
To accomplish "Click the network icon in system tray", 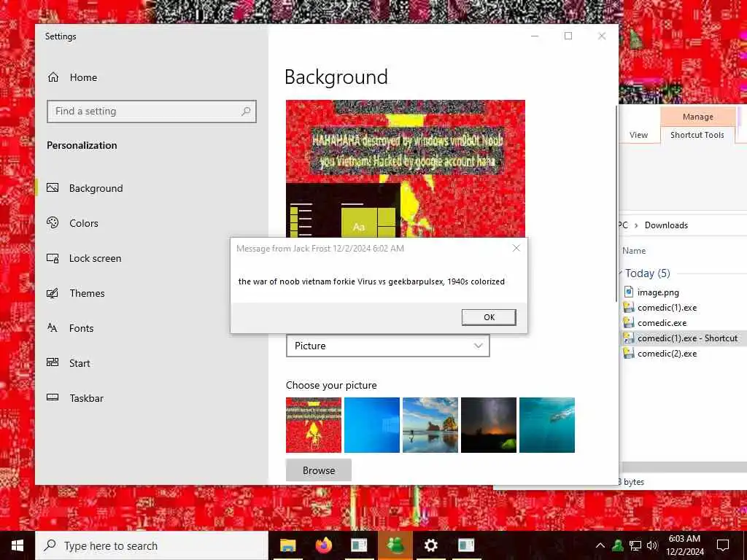I will 635,545.
